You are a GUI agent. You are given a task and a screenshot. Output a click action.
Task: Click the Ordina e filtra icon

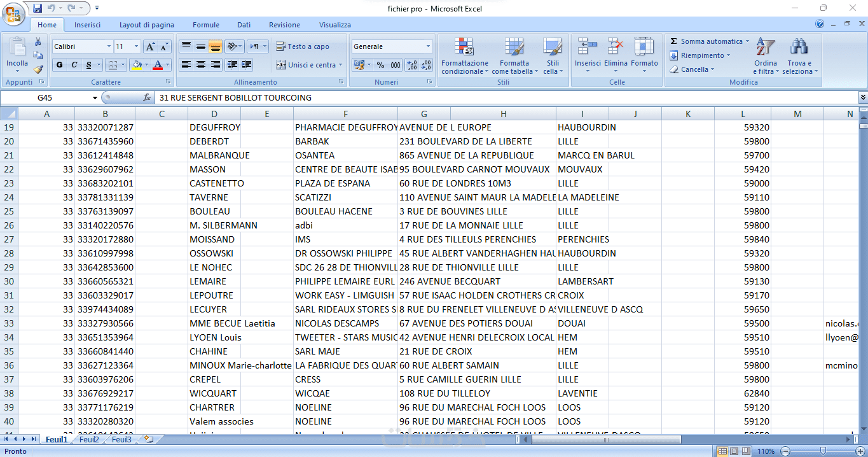[765, 47]
